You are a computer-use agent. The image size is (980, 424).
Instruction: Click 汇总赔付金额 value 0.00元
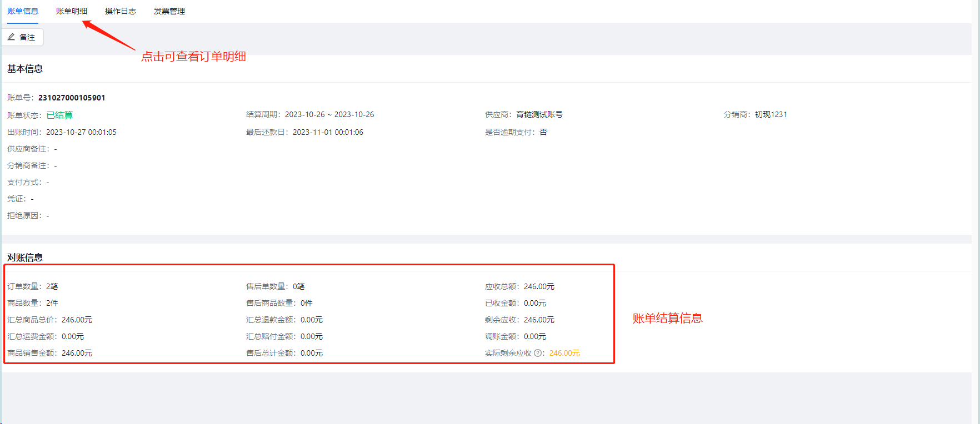tap(312, 336)
